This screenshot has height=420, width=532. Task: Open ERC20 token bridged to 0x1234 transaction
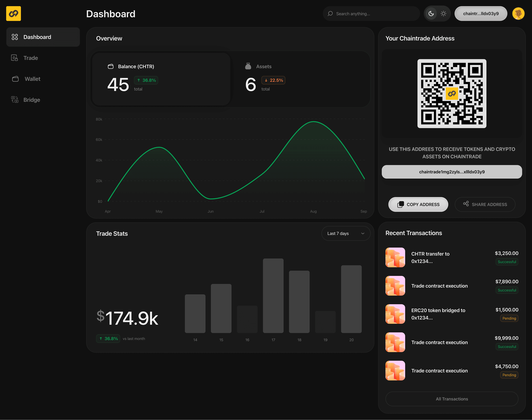452,314
